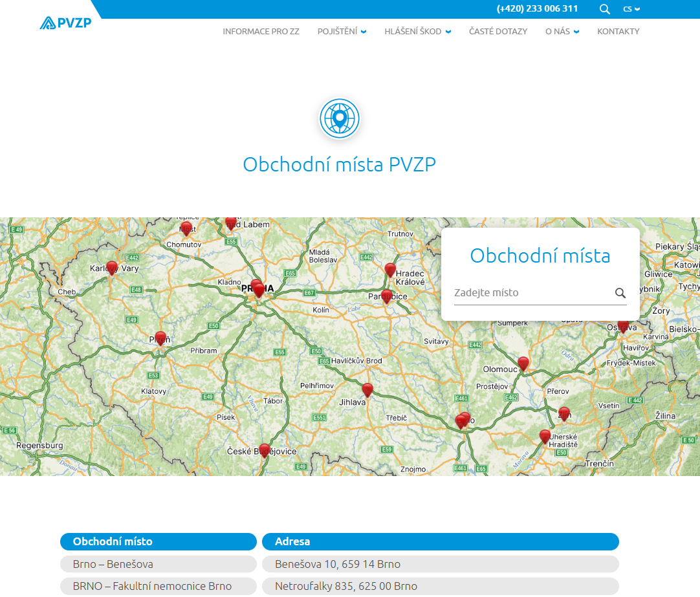
Task: Open site search via the header magnifier icon
Action: click(x=604, y=9)
